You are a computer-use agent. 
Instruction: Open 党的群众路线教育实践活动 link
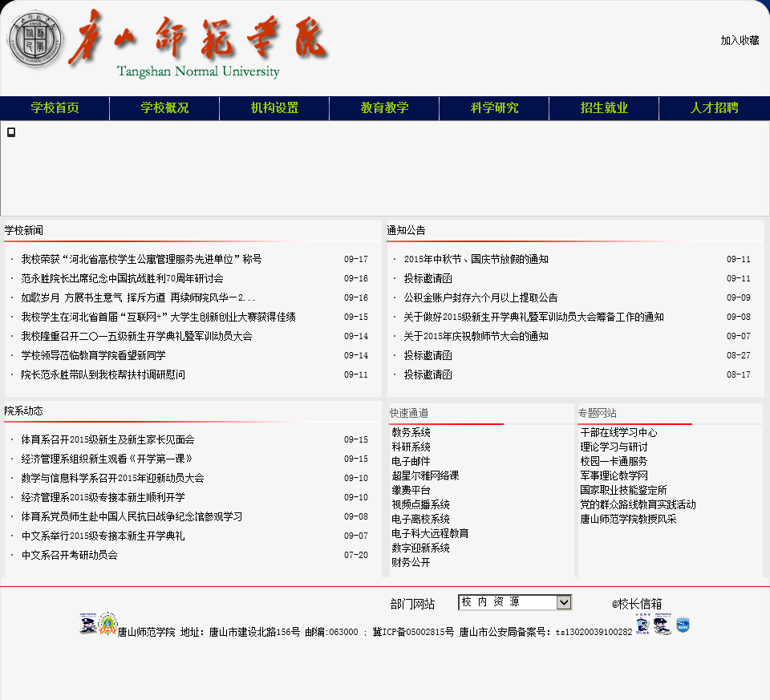(x=638, y=504)
